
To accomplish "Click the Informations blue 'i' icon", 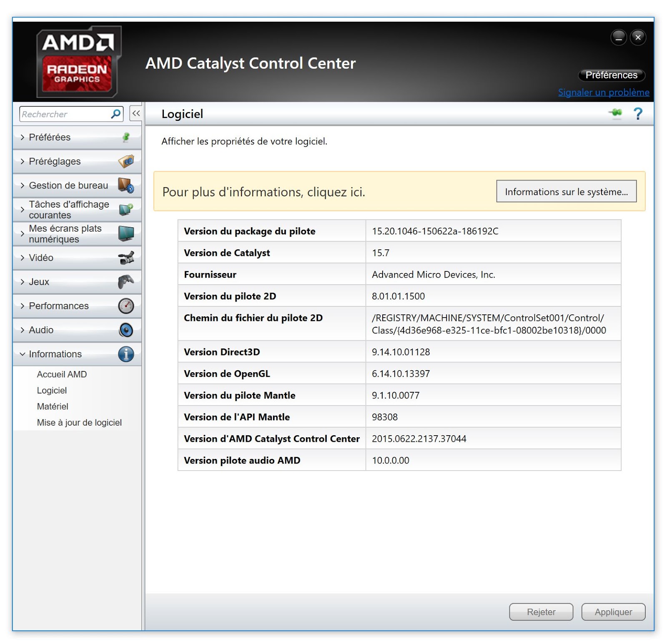I will (126, 354).
